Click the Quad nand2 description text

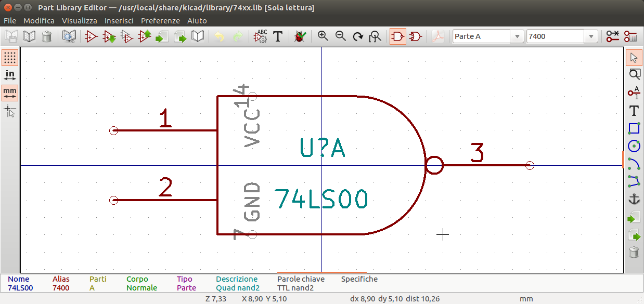[x=238, y=288]
